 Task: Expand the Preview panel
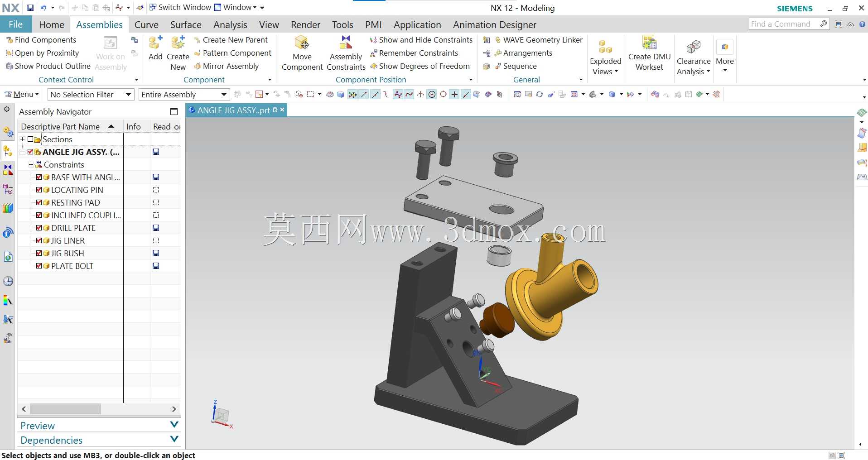coord(174,425)
